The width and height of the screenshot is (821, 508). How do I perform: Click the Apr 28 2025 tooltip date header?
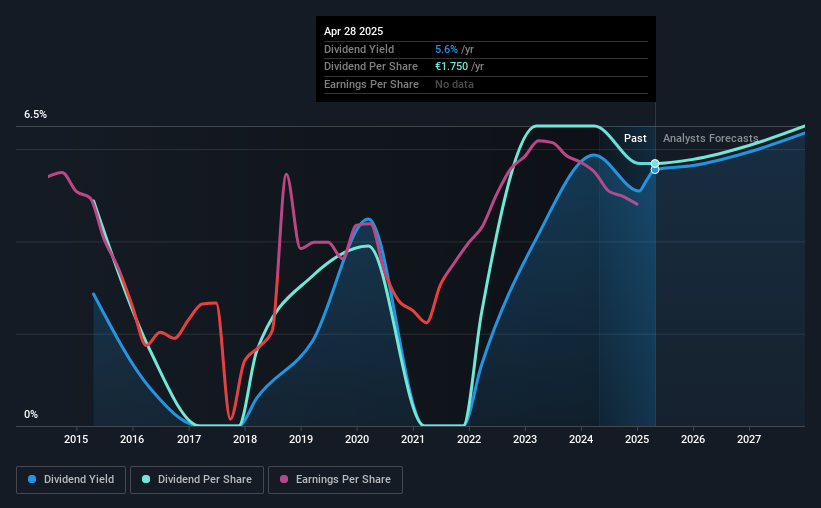point(353,31)
